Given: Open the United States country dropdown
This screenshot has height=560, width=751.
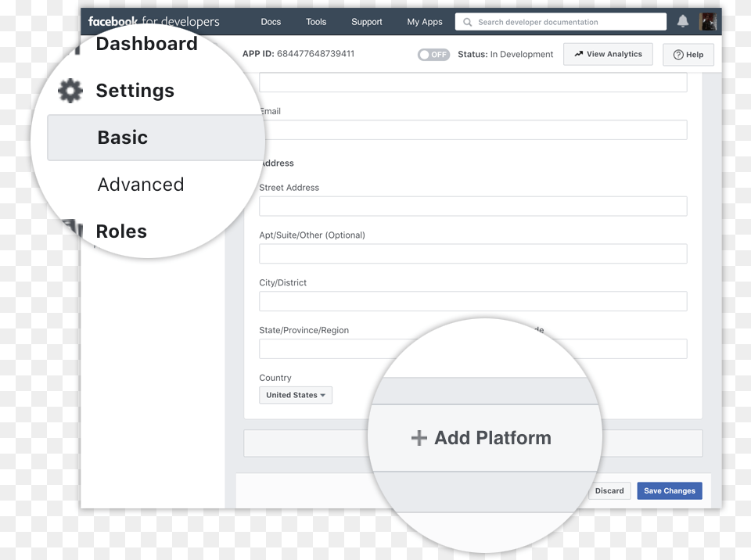Looking at the screenshot, I should point(295,395).
